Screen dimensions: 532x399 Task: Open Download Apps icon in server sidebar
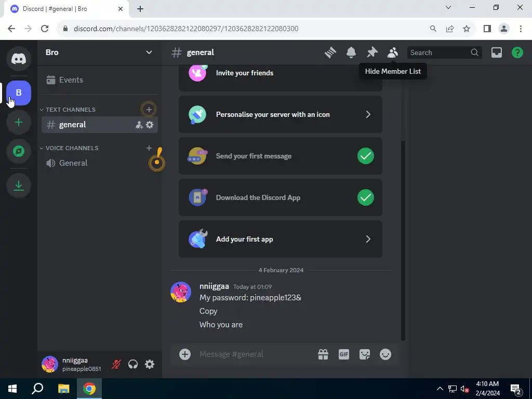[19, 185]
